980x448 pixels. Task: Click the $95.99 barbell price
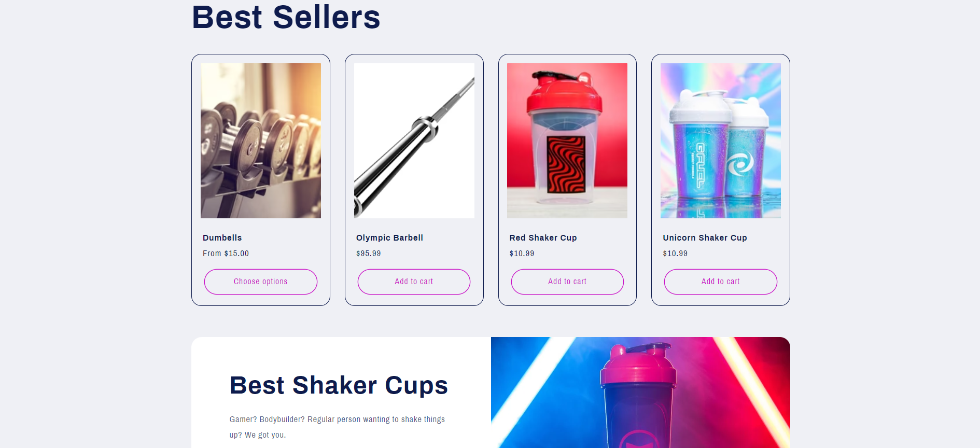(x=369, y=254)
